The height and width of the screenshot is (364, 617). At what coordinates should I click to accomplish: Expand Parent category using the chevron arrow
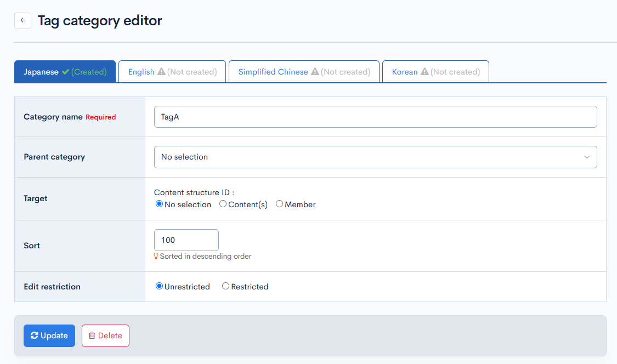click(587, 157)
